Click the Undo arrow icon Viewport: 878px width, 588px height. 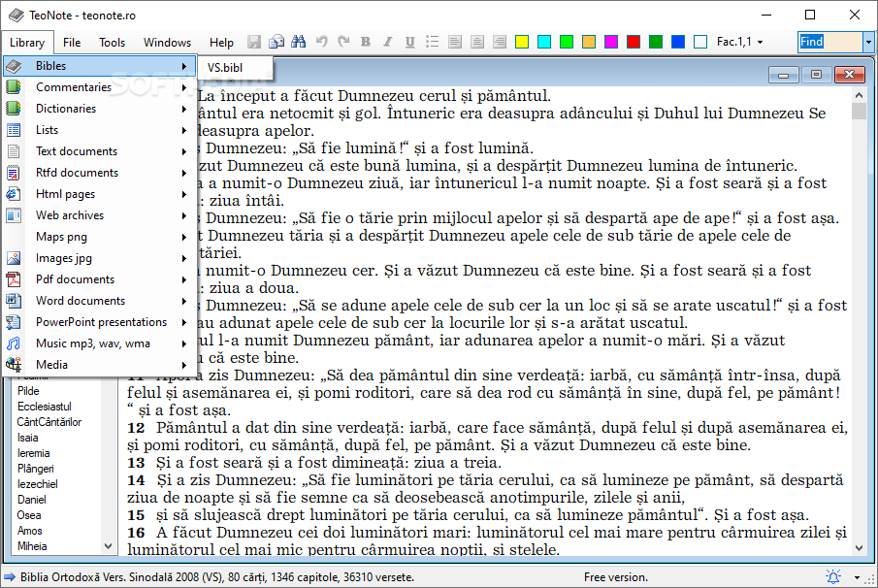pyautogui.click(x=321, y=42)
